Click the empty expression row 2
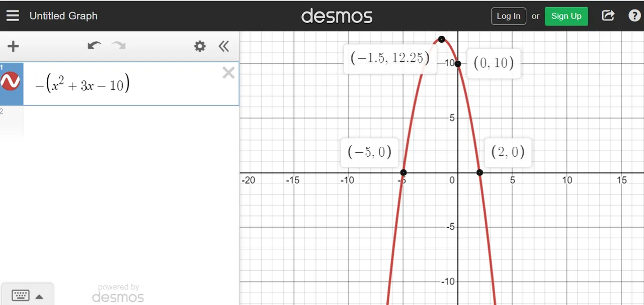Screen dimensions: 644x305 coord(119,123)
